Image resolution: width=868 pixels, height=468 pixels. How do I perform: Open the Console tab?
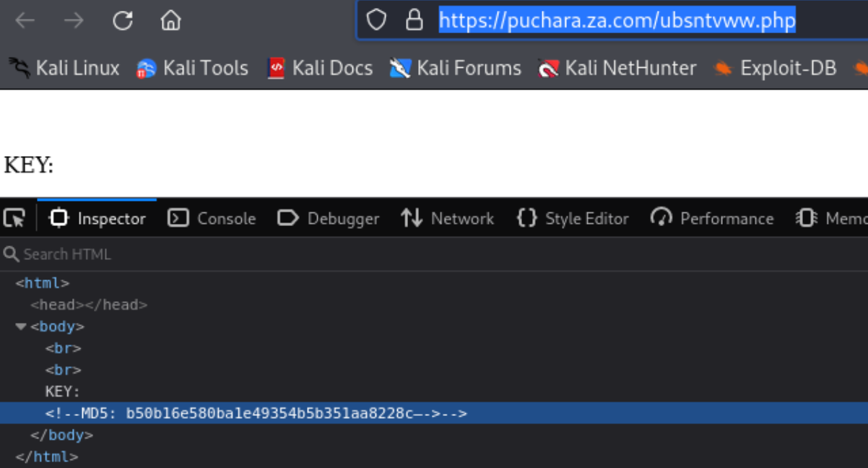tap(212, 218)
